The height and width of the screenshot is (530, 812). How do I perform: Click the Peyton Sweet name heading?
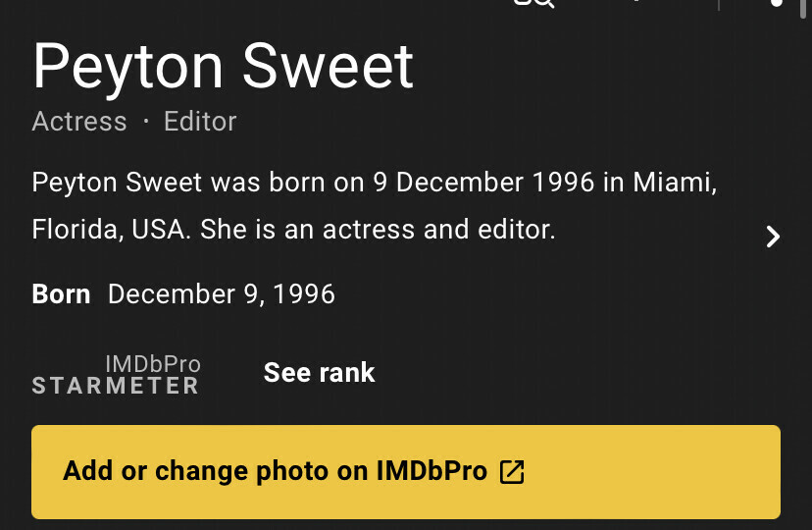tap(224, 67)
